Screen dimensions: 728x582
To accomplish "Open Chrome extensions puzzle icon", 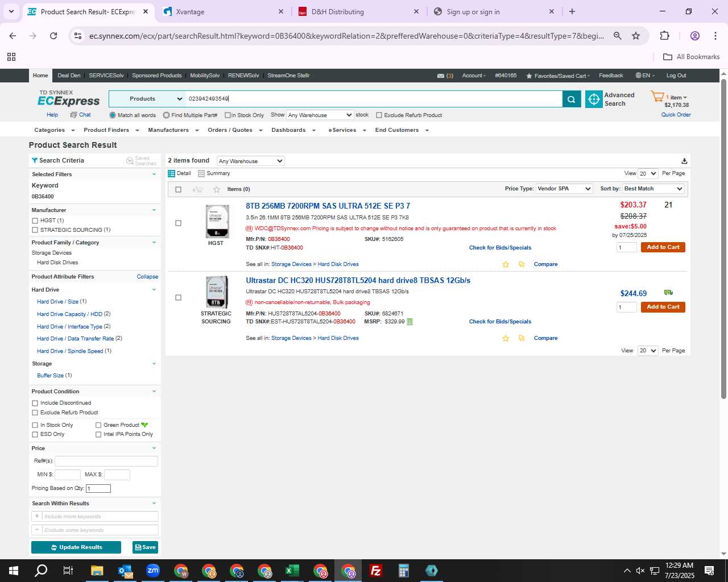I will coord(664,36).
